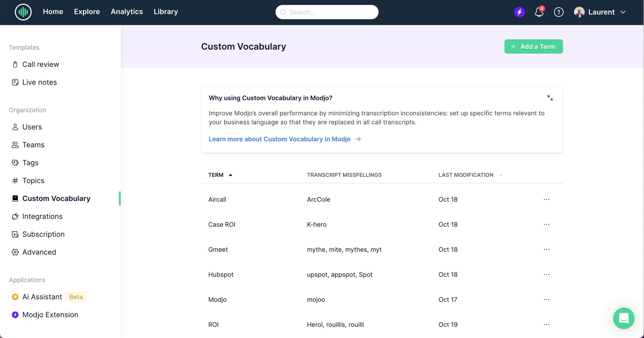Expand the Laurent user account menu
The width and height of the screenshot is (644, 338).
(x=600, y=12)
